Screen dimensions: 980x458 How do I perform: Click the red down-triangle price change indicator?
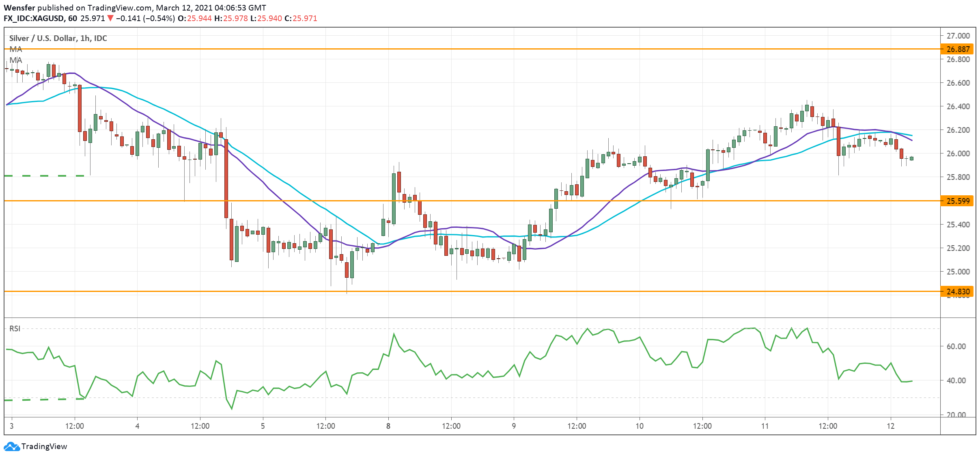[x=110, y=18]
